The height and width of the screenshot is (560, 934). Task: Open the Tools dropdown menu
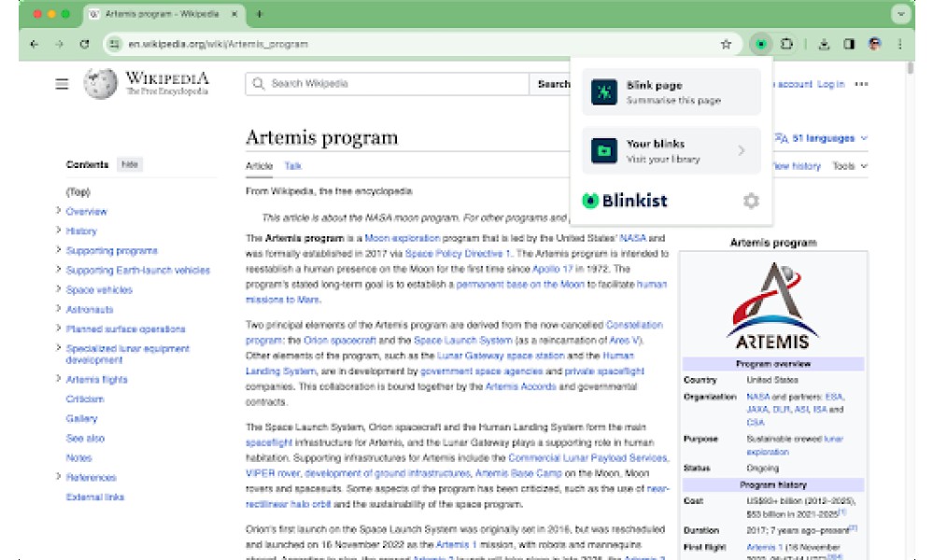pyautogui.click(x=849, y=166)
